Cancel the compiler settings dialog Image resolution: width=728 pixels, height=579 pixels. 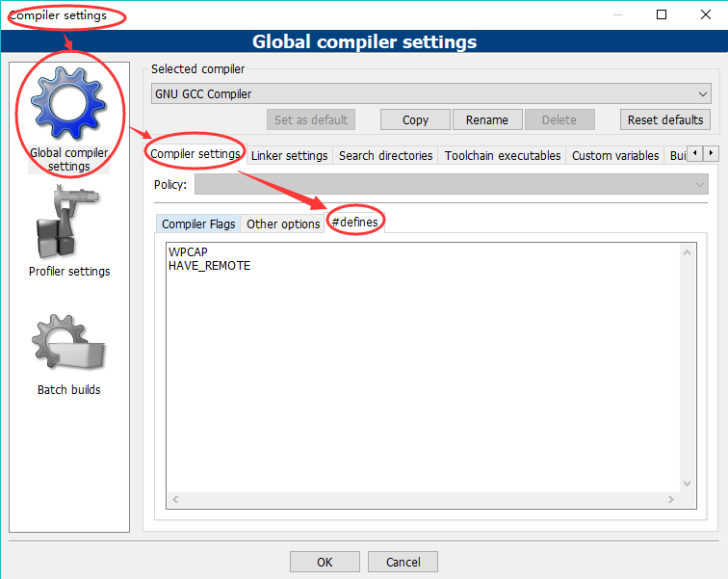point(403,562)
